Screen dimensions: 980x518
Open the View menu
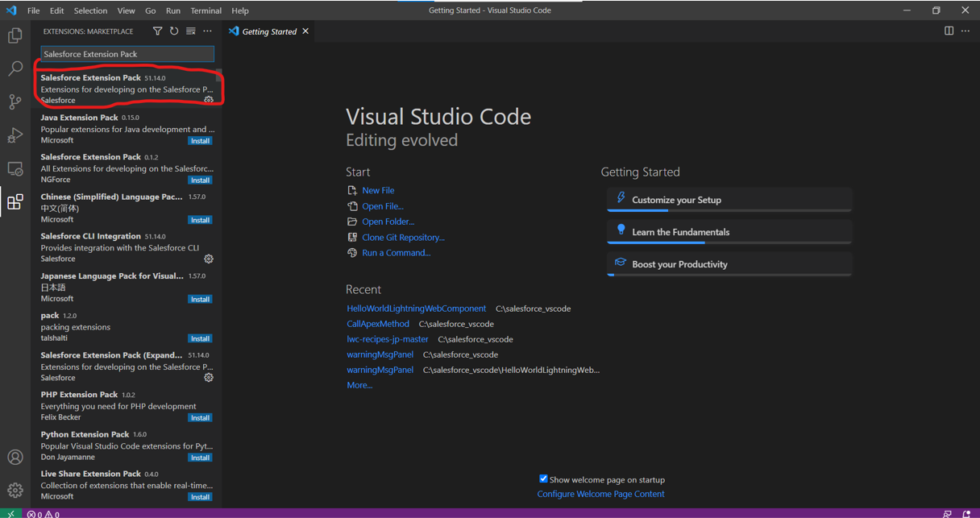[126, 10]
